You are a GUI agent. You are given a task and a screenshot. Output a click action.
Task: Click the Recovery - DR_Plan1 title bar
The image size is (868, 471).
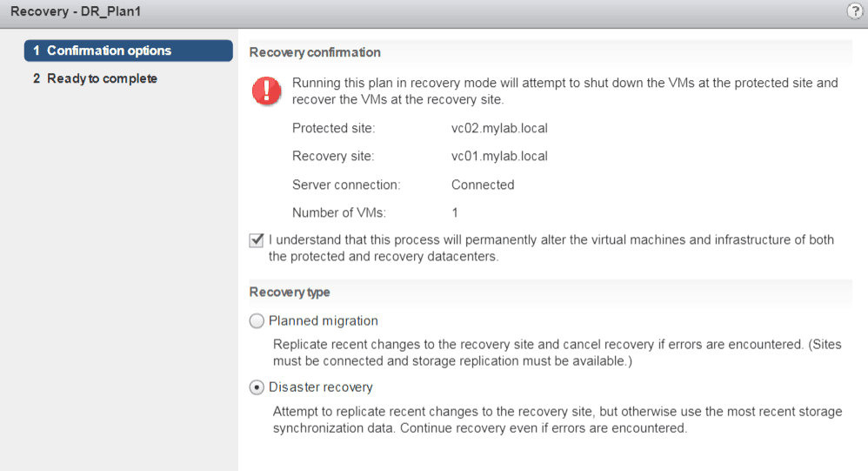coord(74,10)
